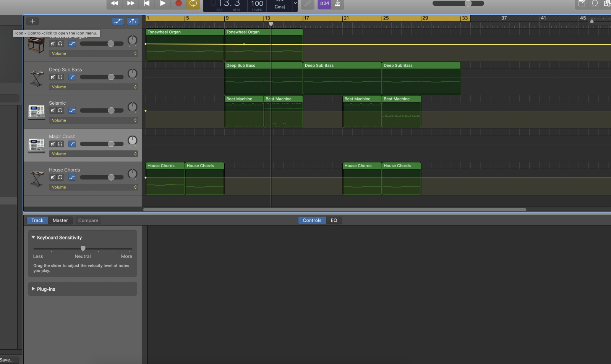Toggle automation on Deep Sub Bass track
The image size is (611, 364).
coord(72,77)
